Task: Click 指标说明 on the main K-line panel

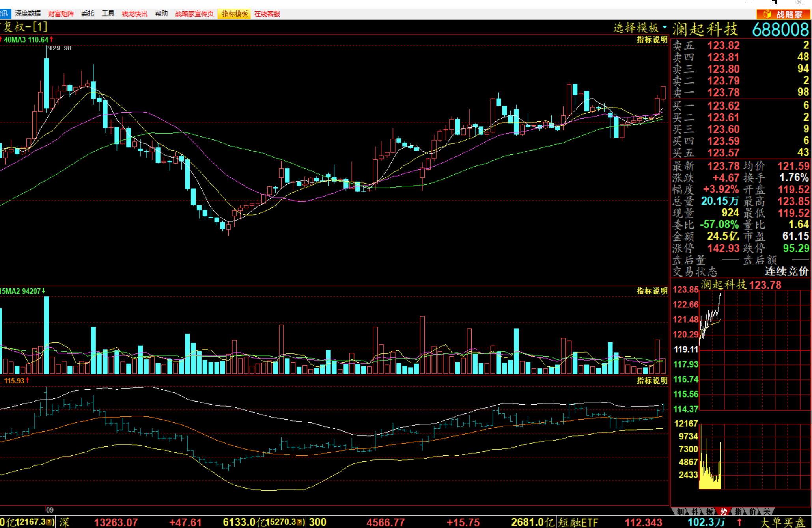Action: pos(652,39)
